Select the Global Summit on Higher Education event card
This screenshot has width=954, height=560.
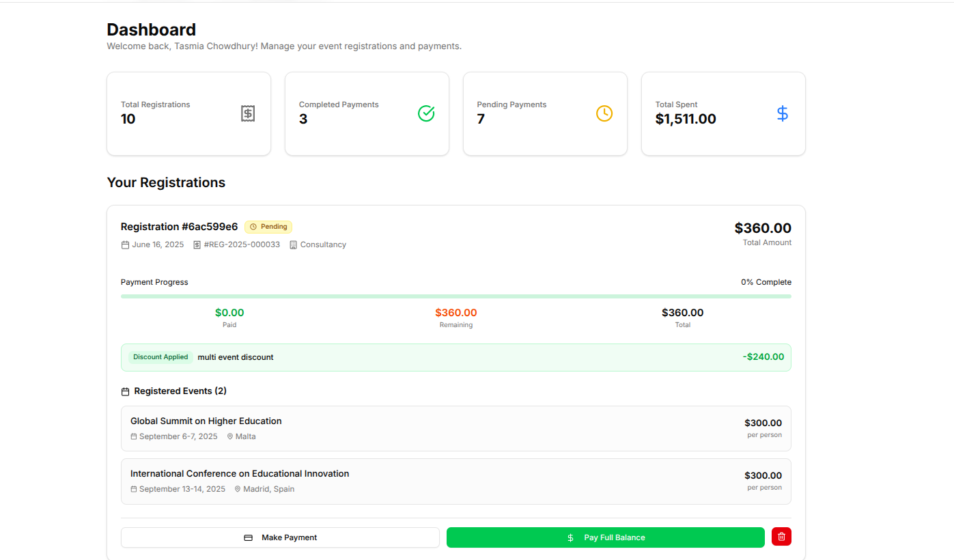455,428
